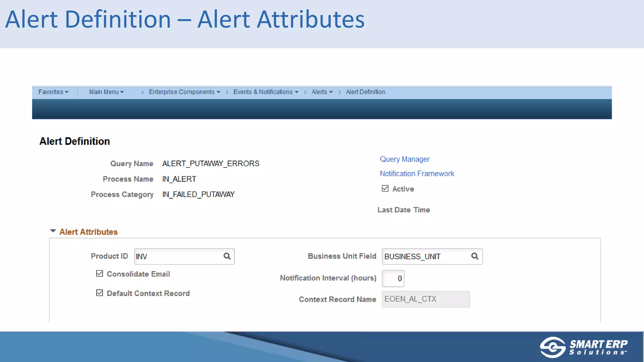Click the Process Category label

tap(122, 195)
